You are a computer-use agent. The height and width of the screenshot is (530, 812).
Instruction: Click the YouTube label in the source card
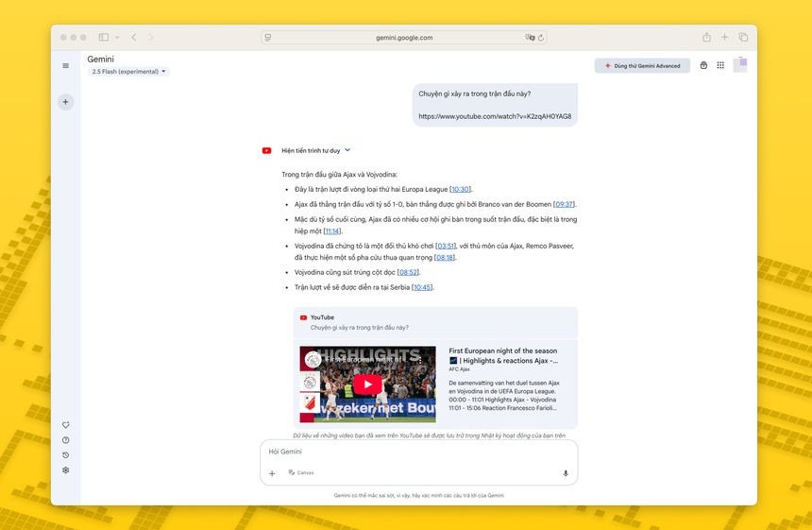point(322,317)
